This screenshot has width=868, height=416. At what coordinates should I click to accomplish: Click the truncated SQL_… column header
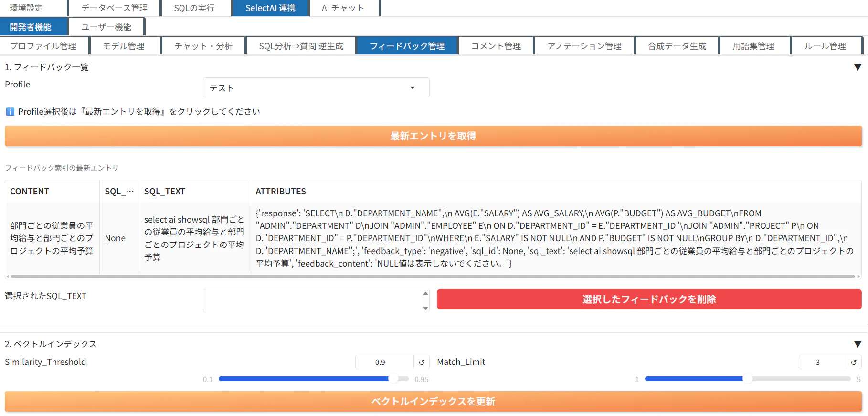(119, 192)
